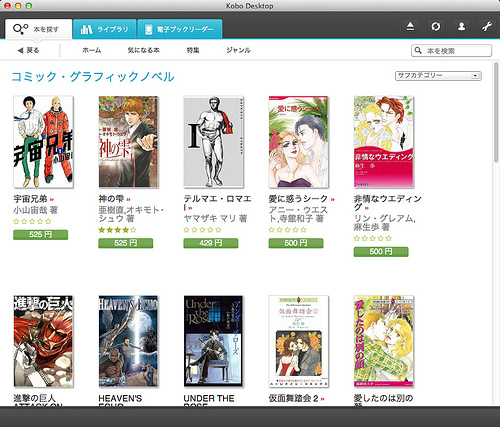Click the arrow icon next to 愛に惑うシーク
500x427 pixels.
332,199
